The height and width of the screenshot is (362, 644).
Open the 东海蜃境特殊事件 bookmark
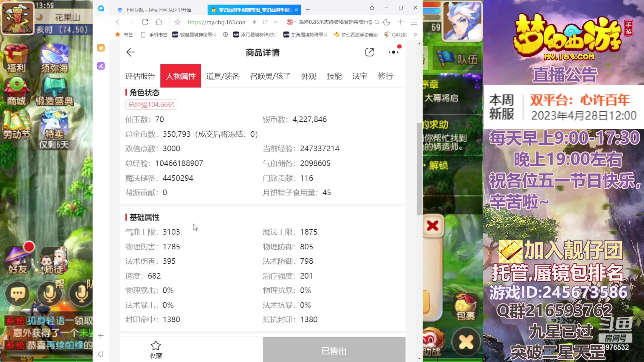306,35
